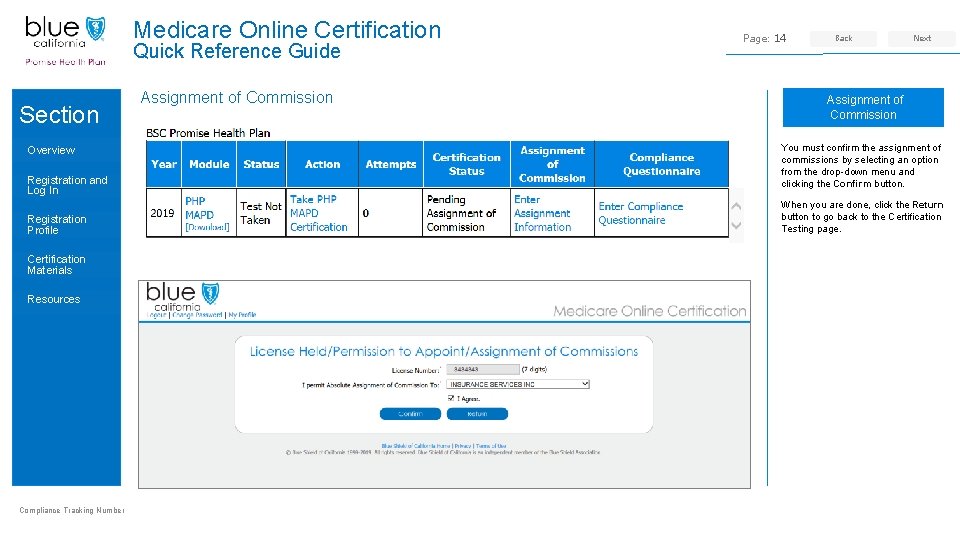
Task: Click Take PHP MAPD Certification link
Action: click(318, 213)
